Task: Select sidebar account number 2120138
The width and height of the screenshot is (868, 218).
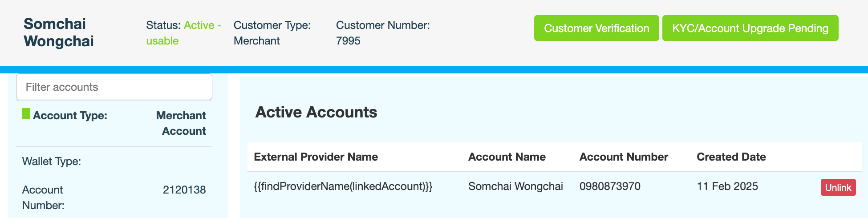Action: [184, 190]
